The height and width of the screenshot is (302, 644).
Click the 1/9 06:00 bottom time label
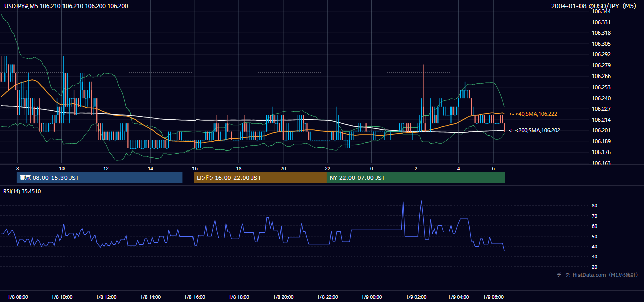coord(494,297)
